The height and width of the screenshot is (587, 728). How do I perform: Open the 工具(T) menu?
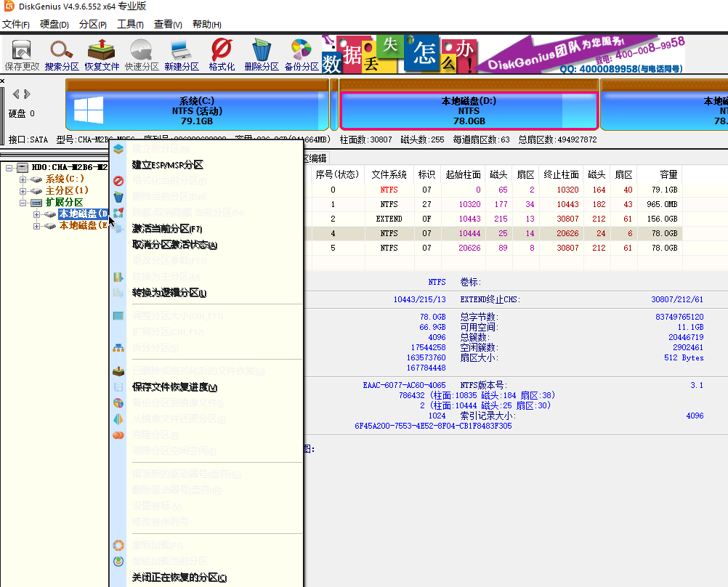pos(130,24)
